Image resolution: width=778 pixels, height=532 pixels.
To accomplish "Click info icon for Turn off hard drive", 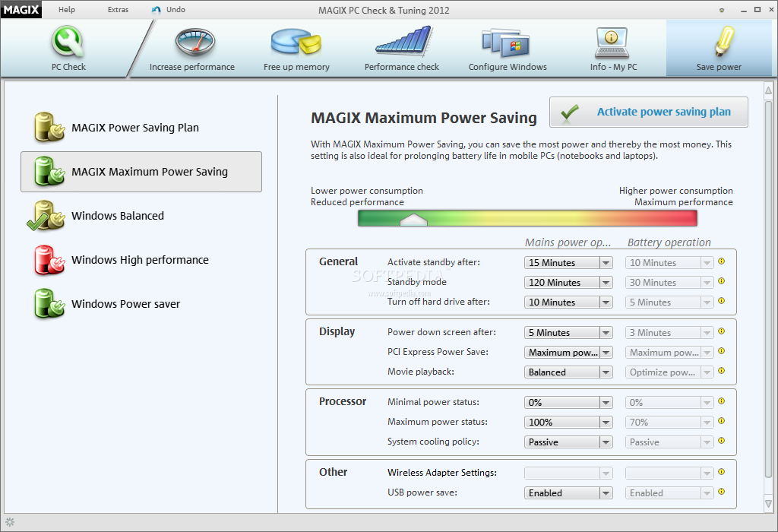I will 722,301.
